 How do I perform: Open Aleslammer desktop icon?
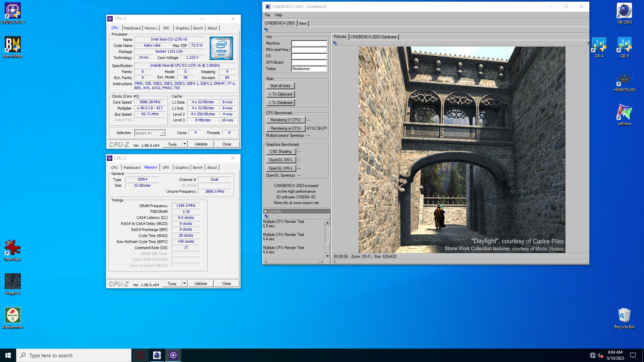point(13,318)
